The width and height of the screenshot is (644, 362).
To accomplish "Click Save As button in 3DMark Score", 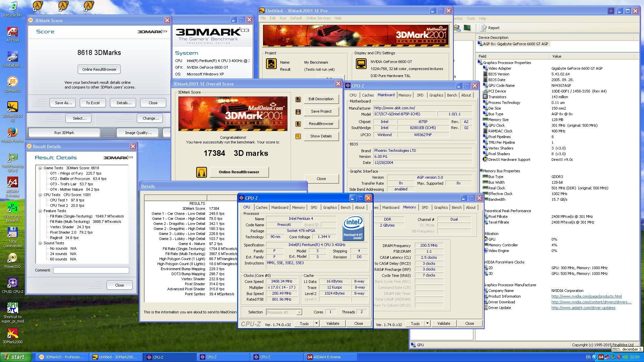I will point(63,103).
